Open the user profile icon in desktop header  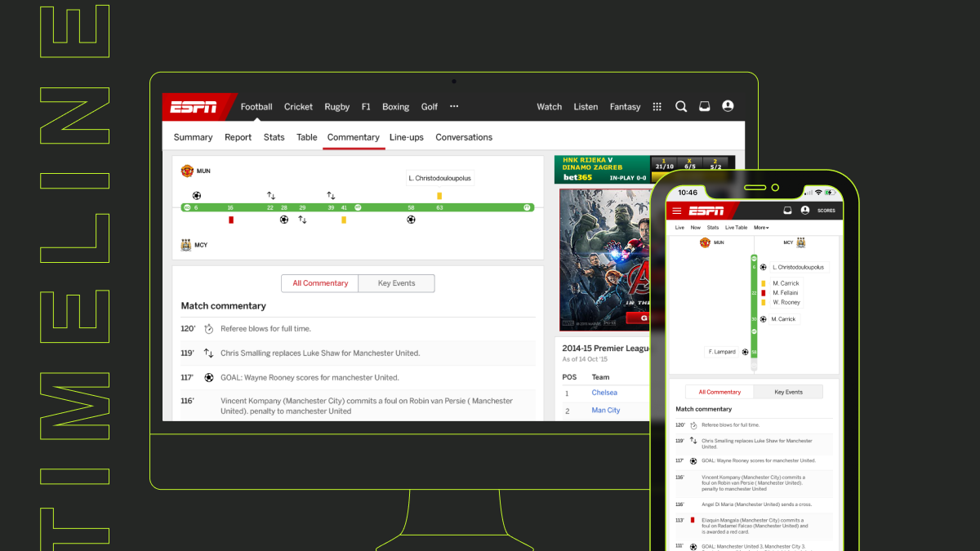click(728, 106)
